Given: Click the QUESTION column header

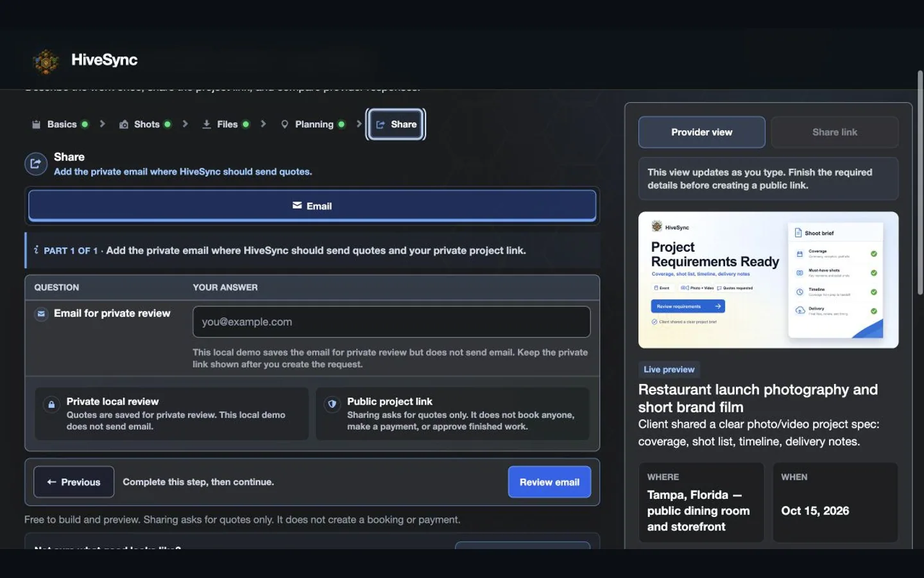Looking at the screenshot, I should (56, 287).
